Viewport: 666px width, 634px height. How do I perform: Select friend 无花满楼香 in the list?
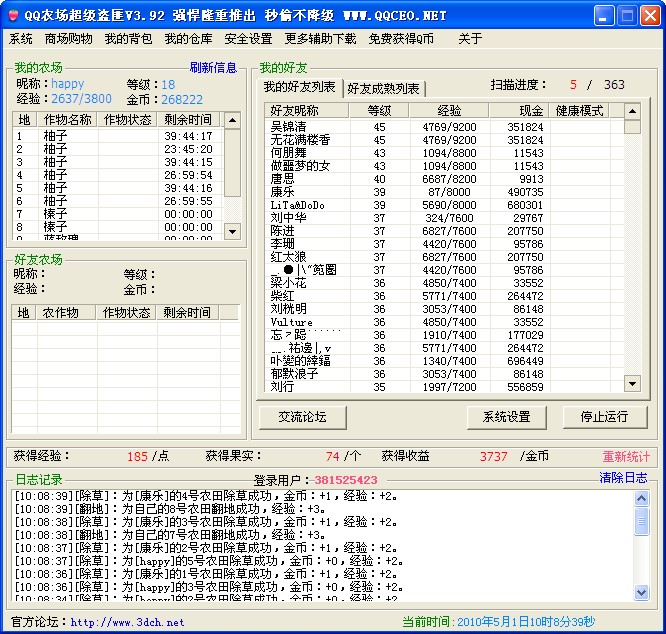(x=444, y=140)
